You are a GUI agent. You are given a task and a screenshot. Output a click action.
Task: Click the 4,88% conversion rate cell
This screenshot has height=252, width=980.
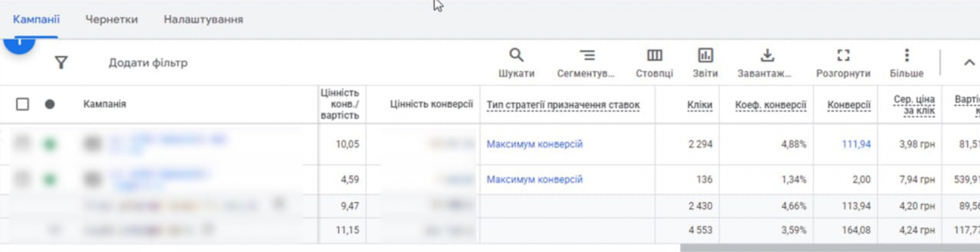point(793,144)
